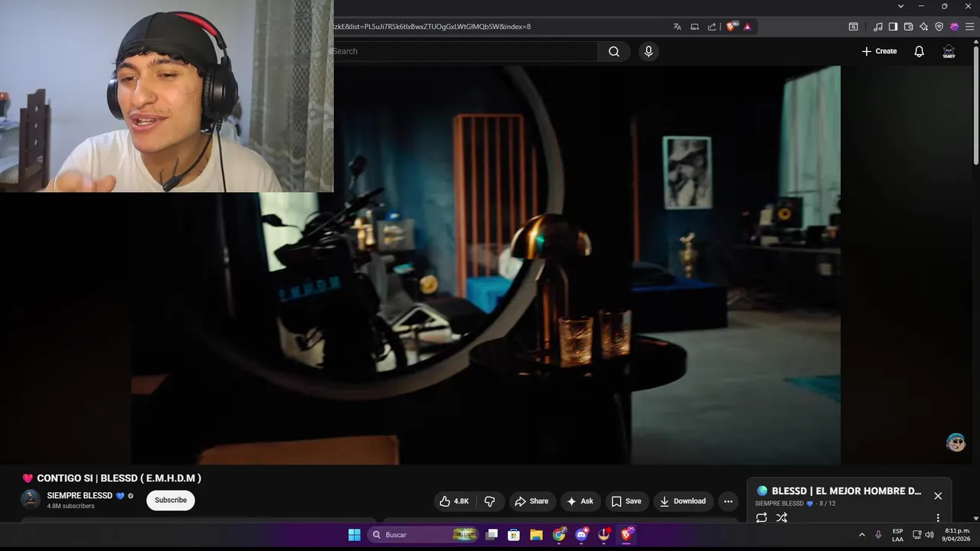Open the SIEMPRE BLESSD channel name link
Screen dimensions: 980x551
80,495
